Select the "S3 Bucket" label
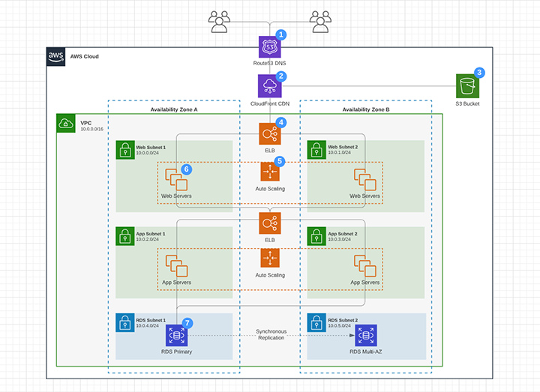The width and height of the screenshot is (540, 392). 467,103
